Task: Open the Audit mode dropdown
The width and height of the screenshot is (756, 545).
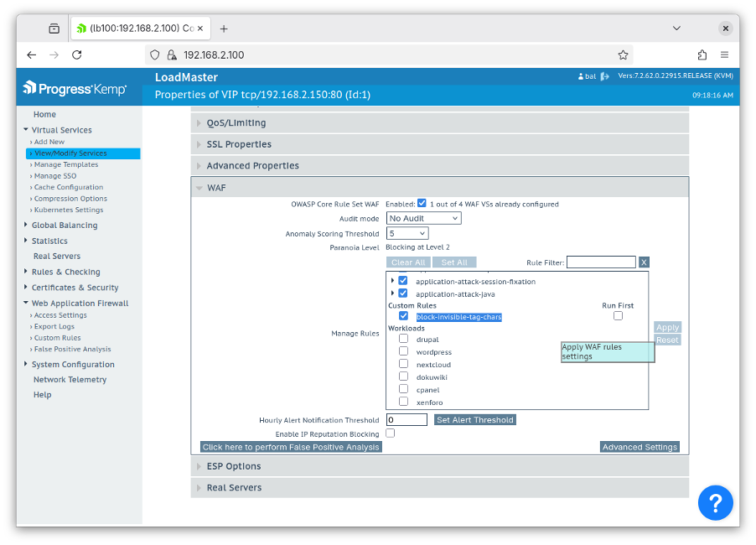Action: tap(422, 218)
